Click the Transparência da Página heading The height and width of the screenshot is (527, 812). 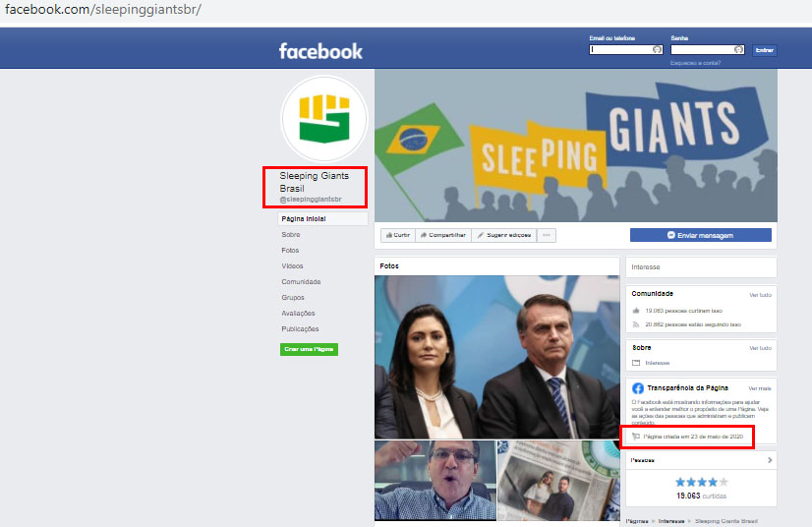[x=687, y=388]
